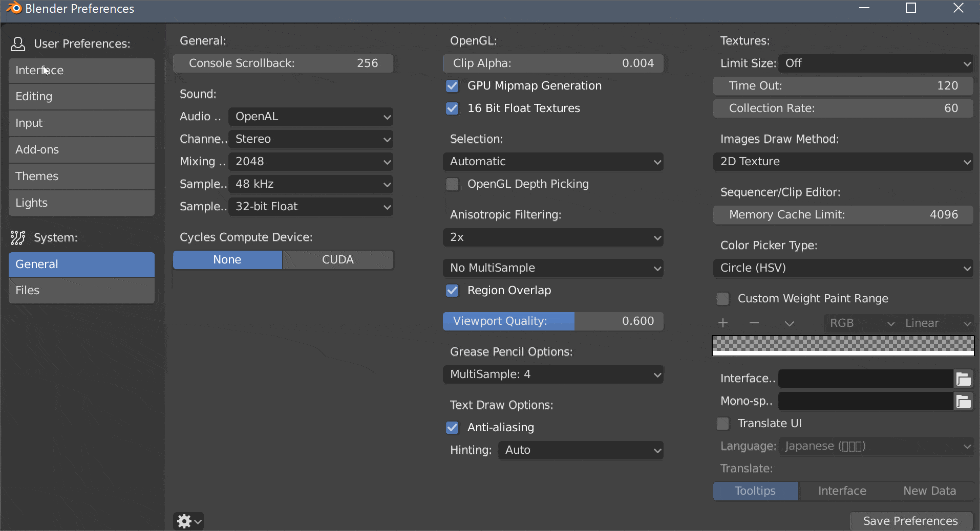Screen dimensions: 980x531
Task: Open Audio device dropdown showing OpenAL
Action: tap(311, 117)
